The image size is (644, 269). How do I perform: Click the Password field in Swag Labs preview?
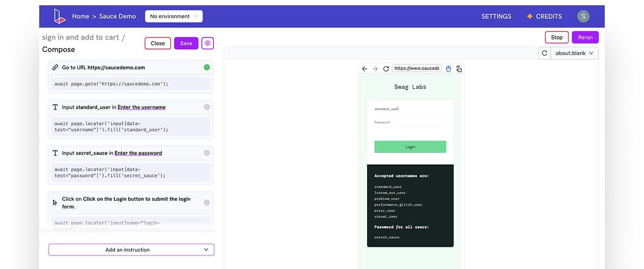point(410,122)
